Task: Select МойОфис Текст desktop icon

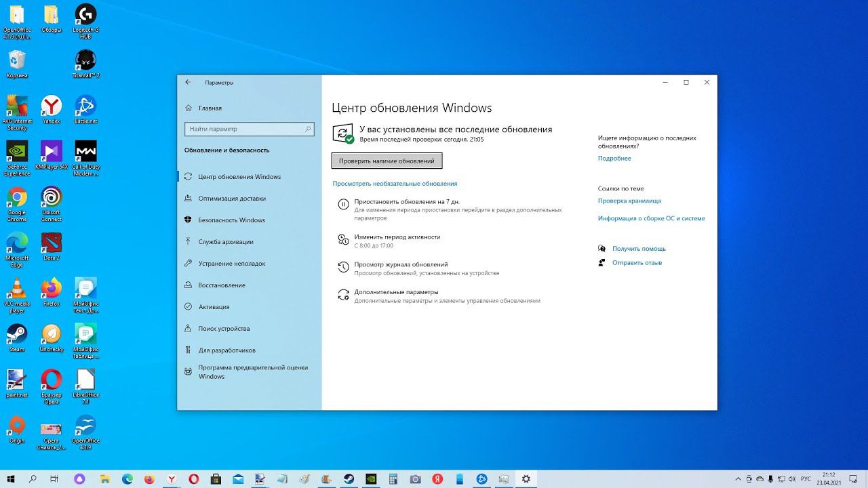Action: pos(85,296)
